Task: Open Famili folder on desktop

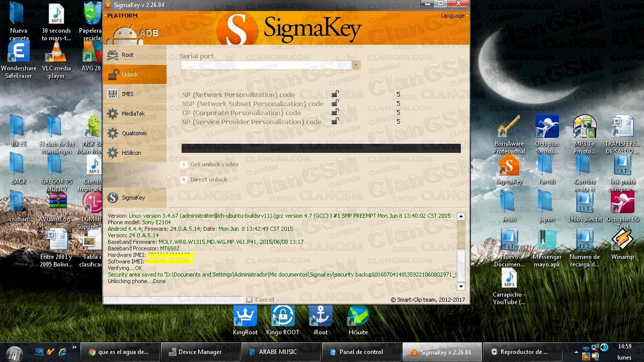Action: pos(547,170)
